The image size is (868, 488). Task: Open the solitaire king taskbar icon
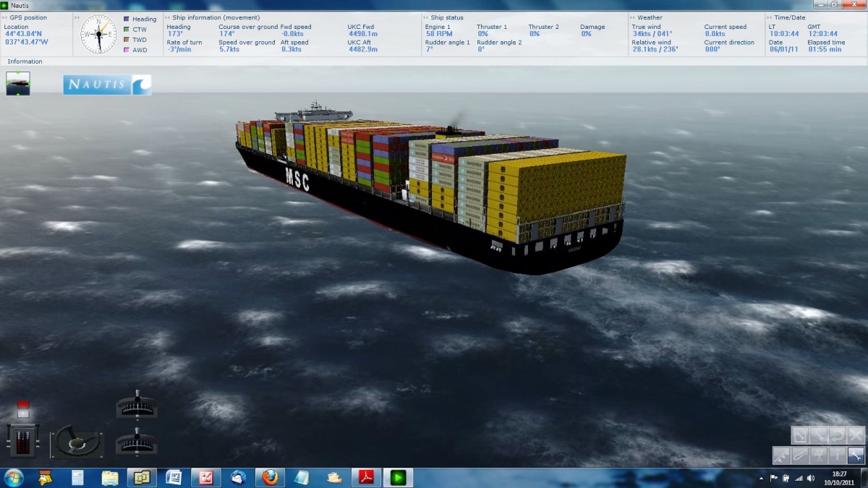tap(46, 477)
